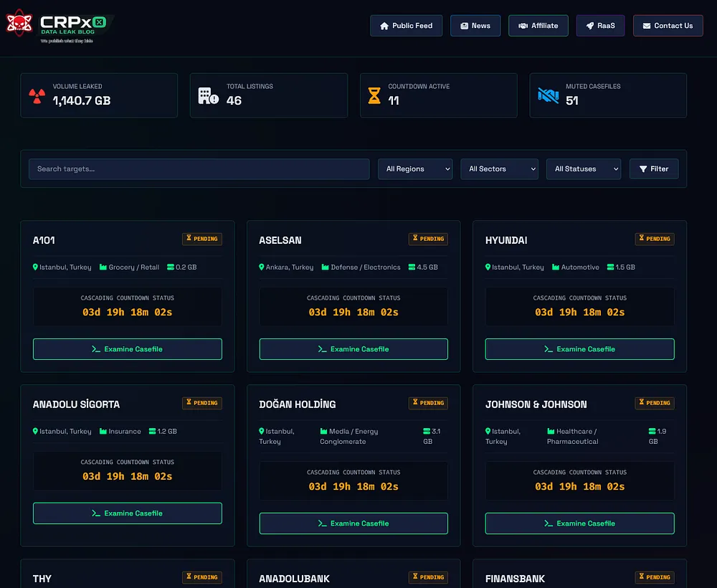Click the Pending badge on FINANSBANK card
The height and width of the screenshot is (588, 717).
click(655, 577)
